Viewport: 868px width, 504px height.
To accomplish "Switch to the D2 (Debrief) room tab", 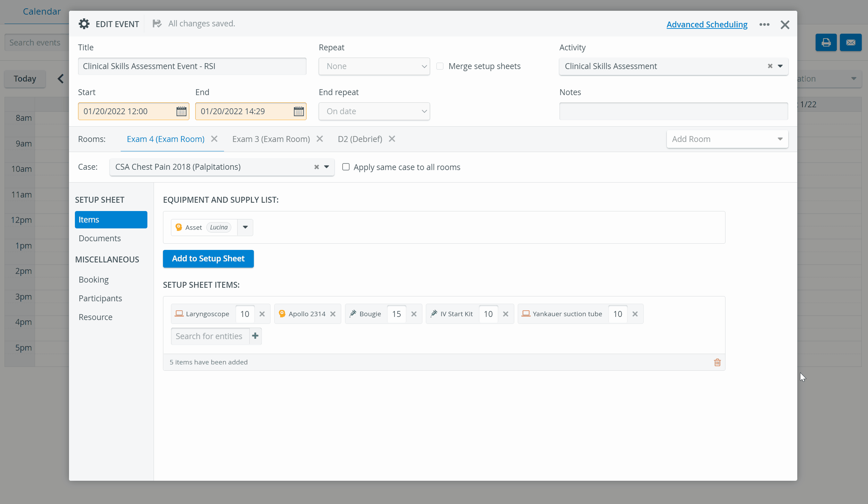I will click(x=360, y=139).
